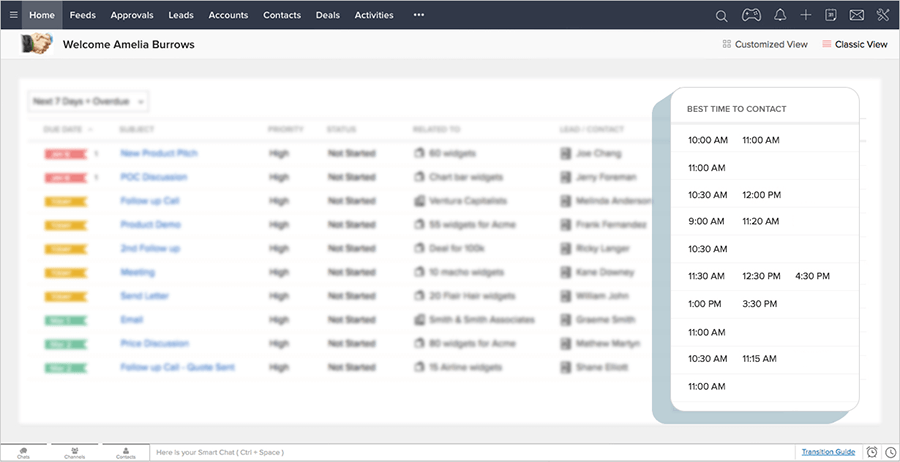This screenshot has width=900, height=462.
Task: Switch to Classic View
Action: (855, 44)
